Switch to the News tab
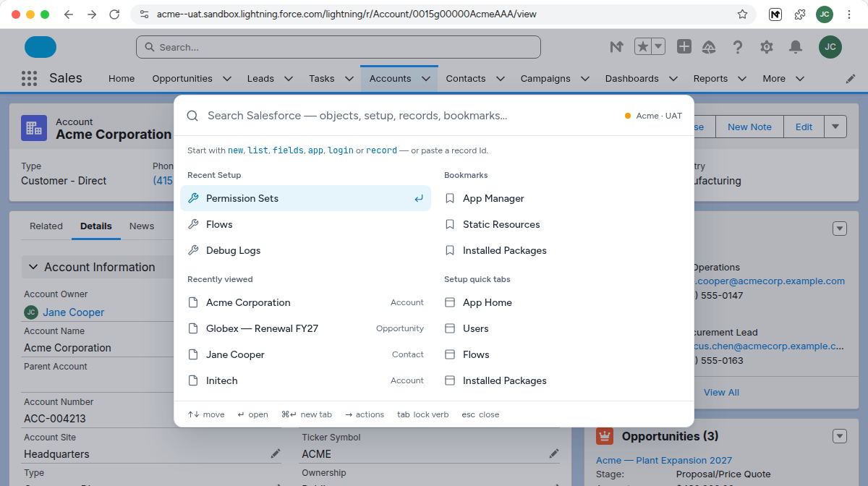This screenshot has height=486, width=868. 142,226
